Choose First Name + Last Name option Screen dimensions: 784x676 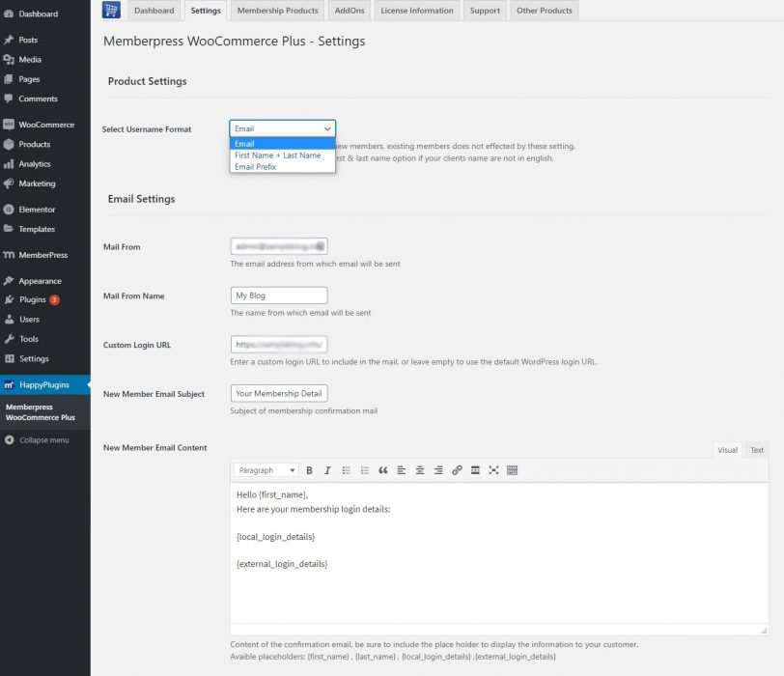pos(278,155)
